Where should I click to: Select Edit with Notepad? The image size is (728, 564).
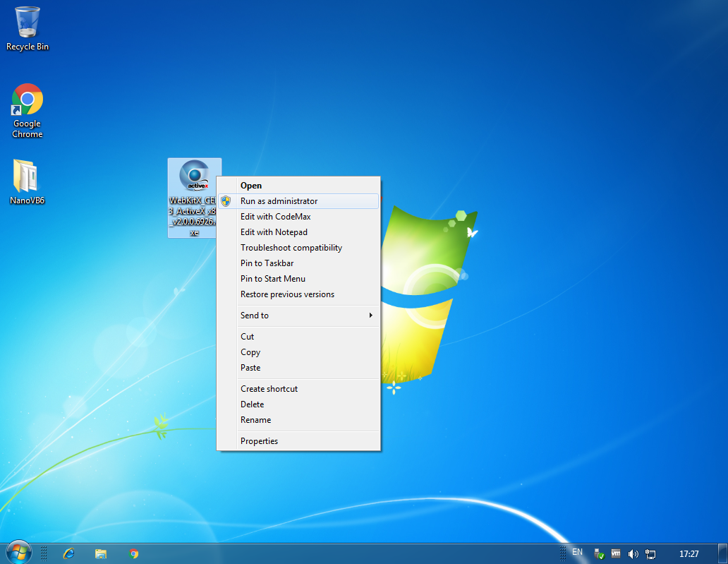(x=298, y=232)
